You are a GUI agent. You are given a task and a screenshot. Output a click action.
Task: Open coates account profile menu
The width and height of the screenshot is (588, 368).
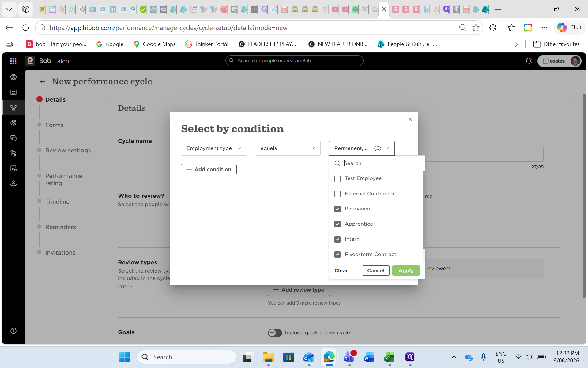[559, 61]
